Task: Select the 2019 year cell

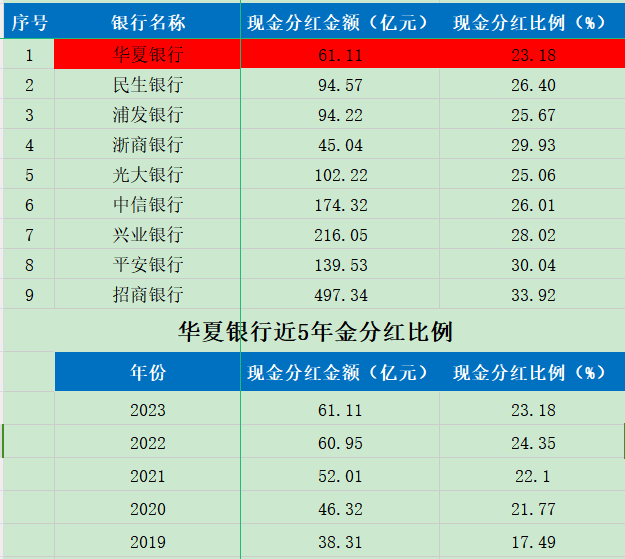Action: tap(147, 541)
